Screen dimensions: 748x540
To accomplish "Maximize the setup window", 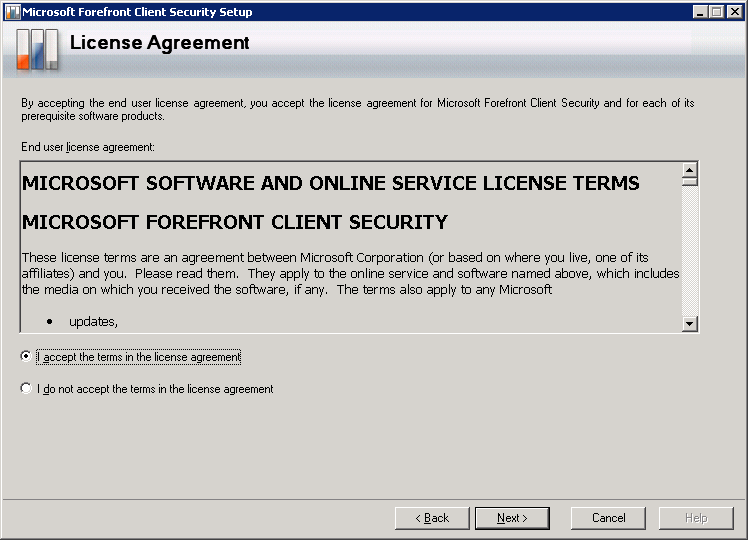I will coord(717,12).
